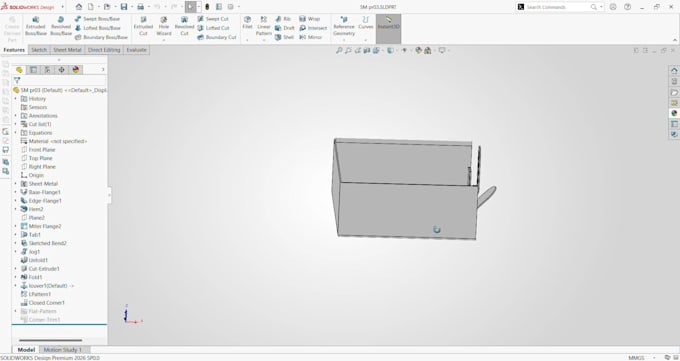The height and width of the screenshot is (361, 680).
Task: Open the DimXpertManager tab icon
Action: 62,69
